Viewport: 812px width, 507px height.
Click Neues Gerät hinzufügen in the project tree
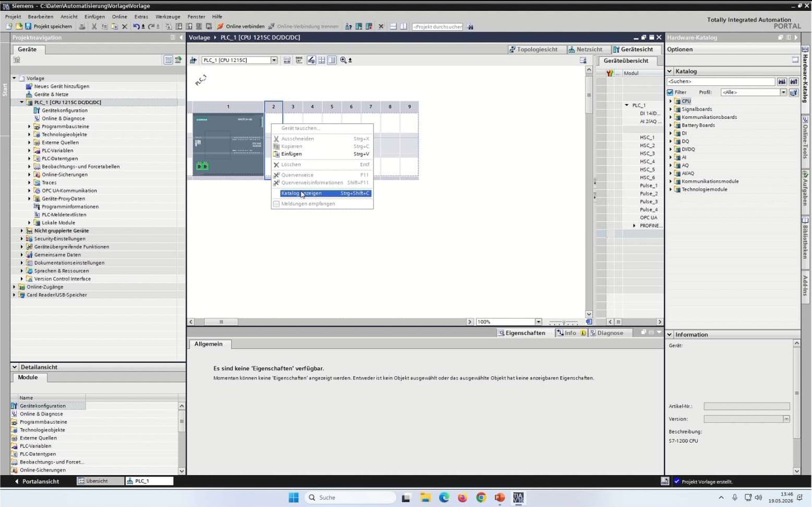pyautogui.click(x=62, y=86)
